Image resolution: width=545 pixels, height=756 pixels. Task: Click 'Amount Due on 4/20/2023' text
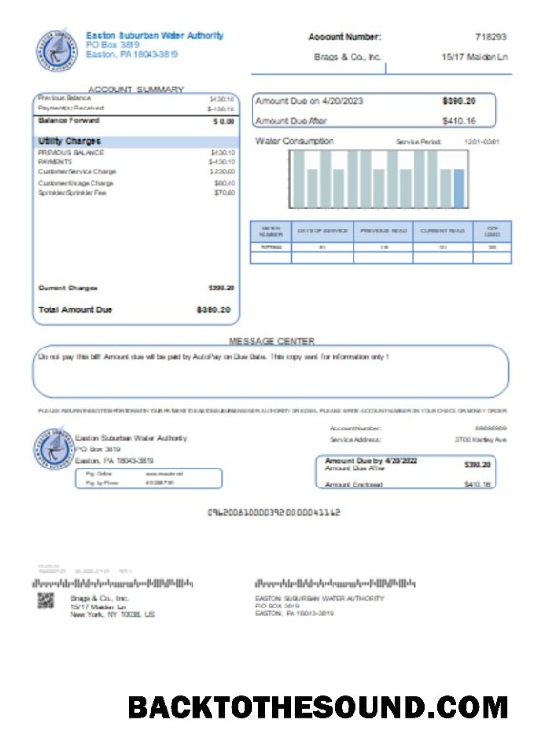(x=309, y=101)
